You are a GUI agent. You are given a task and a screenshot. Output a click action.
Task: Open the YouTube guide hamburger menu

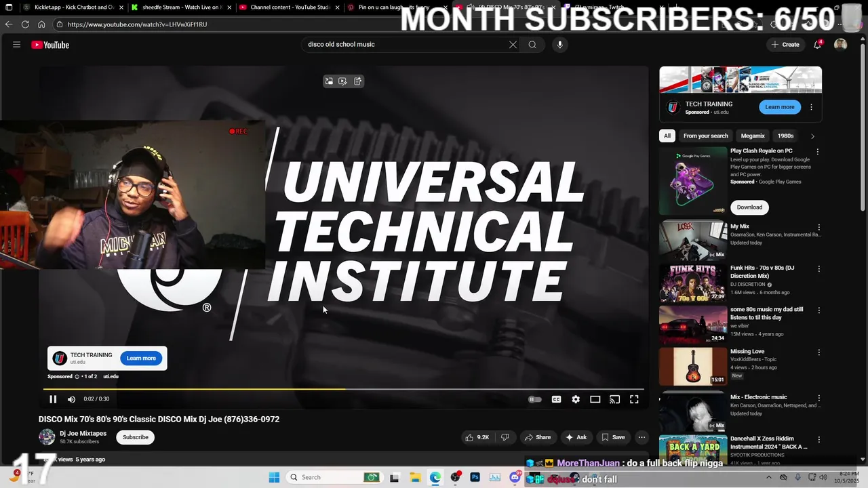(x=16, y=45)
